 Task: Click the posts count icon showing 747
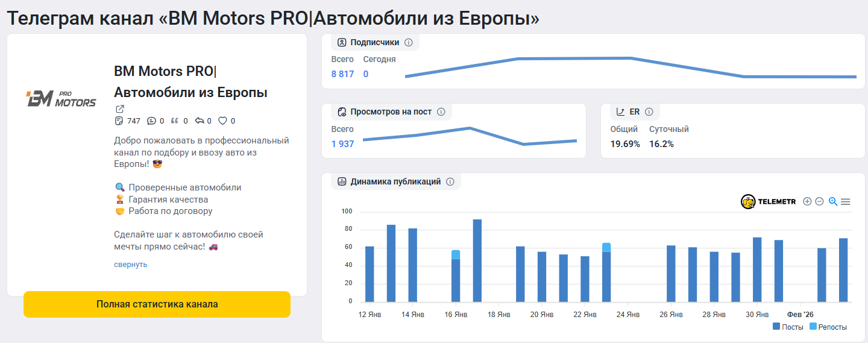(119, 121)
